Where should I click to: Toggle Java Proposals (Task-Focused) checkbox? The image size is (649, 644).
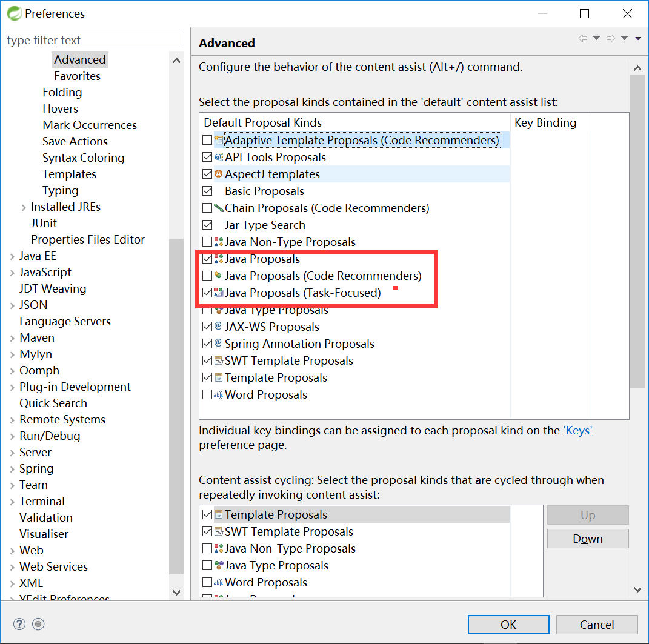coord(207,293)
